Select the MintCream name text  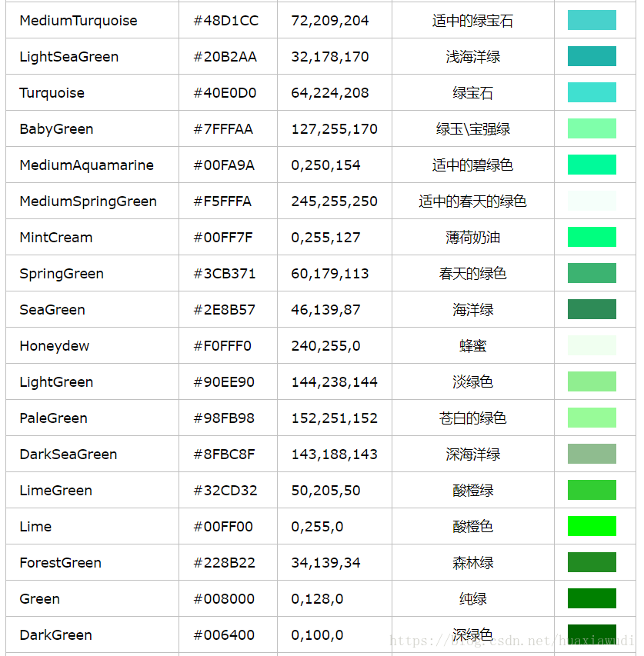(56, 237)
